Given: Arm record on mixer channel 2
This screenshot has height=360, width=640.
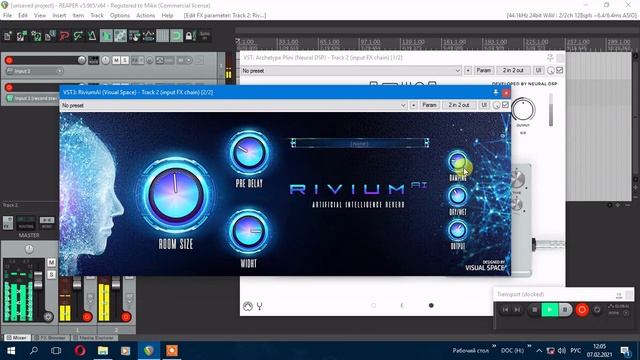Looking at the screenshot, I should tap(126, 317).
